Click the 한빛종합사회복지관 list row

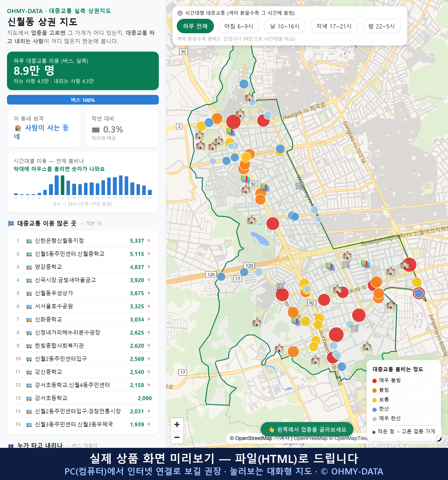pos(83,346)
